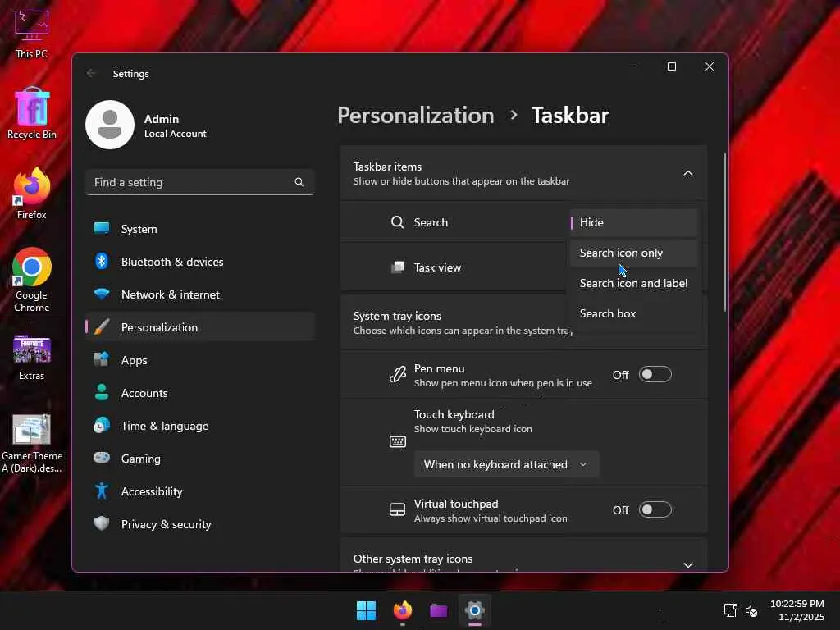Choose Search icon and label option

pyautogui.click(x=634, y=283)
